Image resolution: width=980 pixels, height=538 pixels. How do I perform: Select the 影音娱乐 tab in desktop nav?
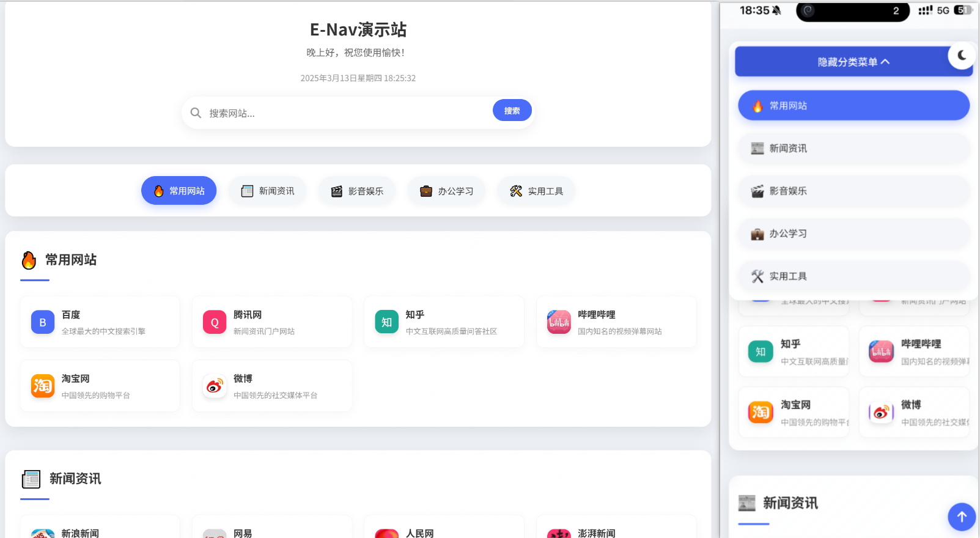(x=357, y=191)
